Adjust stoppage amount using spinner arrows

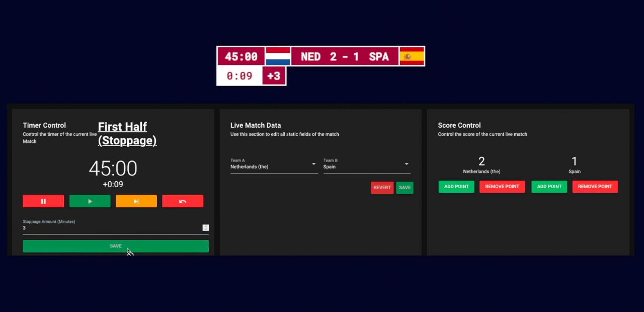point(205,228)
